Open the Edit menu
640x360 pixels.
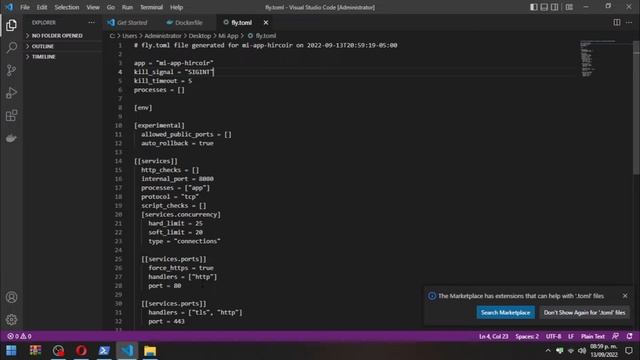pos(42,7)
